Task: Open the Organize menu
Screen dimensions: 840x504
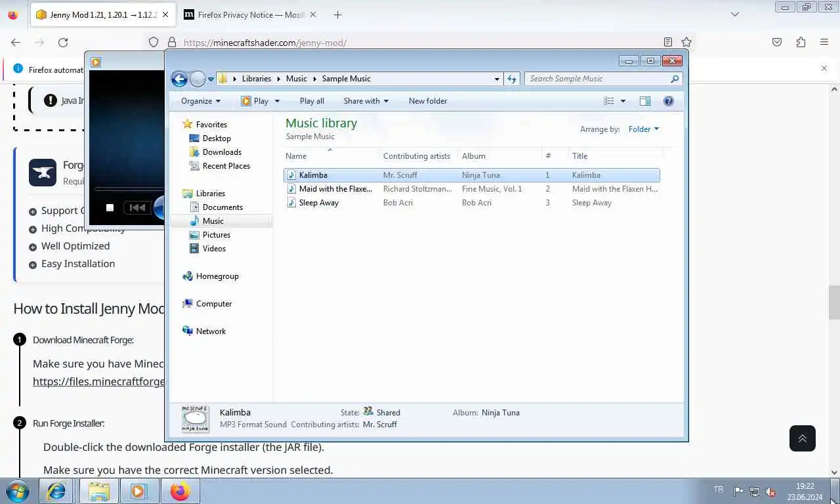Action: coord(201,101)
